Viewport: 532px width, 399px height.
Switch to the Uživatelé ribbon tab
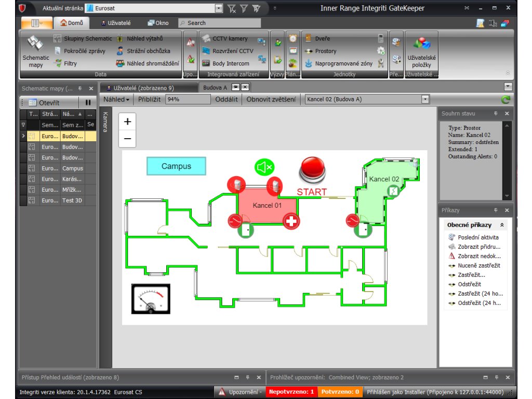point(116,23)
